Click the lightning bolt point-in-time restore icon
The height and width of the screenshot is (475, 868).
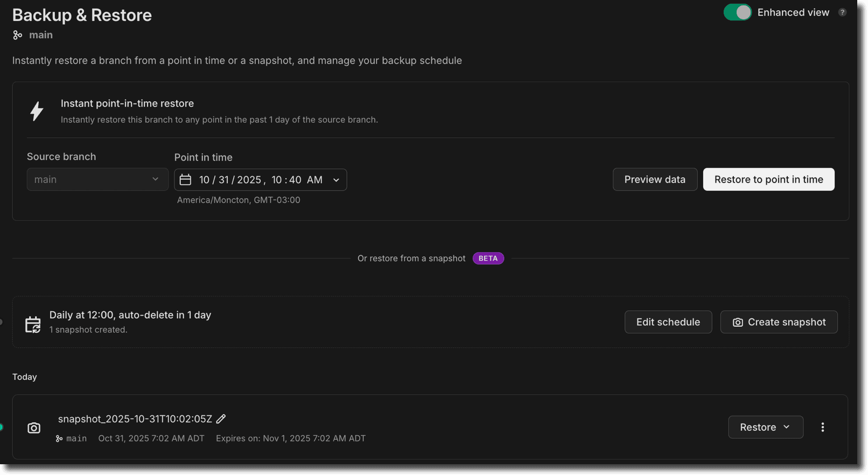(37, 110)
